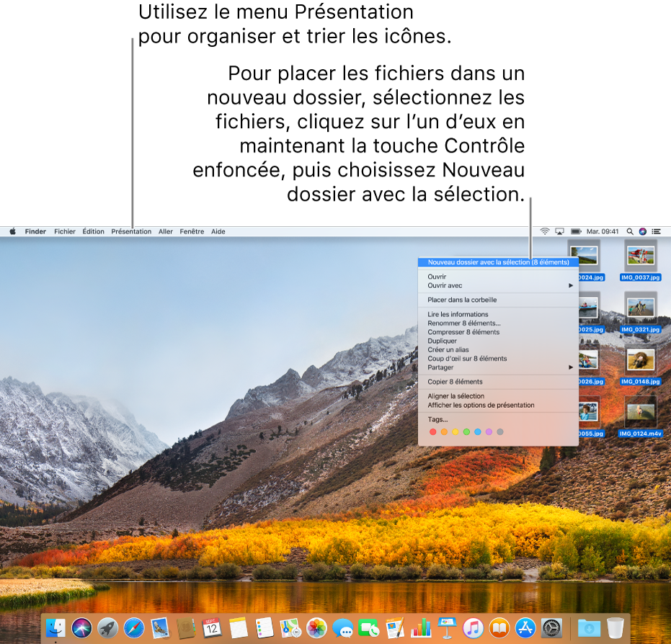Open App Store icon in Dock
The width and height of the screenshot is (671, 644).
click(x=525, y=628)
